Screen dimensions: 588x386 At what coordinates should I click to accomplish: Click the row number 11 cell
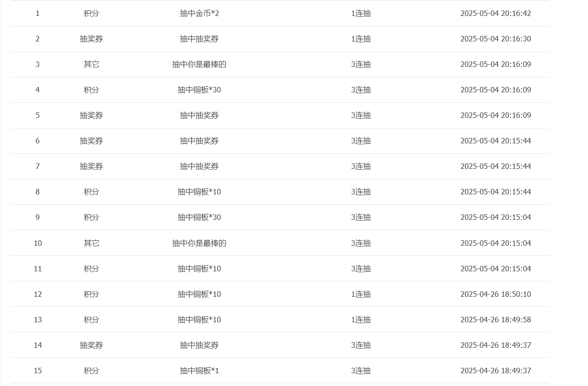37,269
